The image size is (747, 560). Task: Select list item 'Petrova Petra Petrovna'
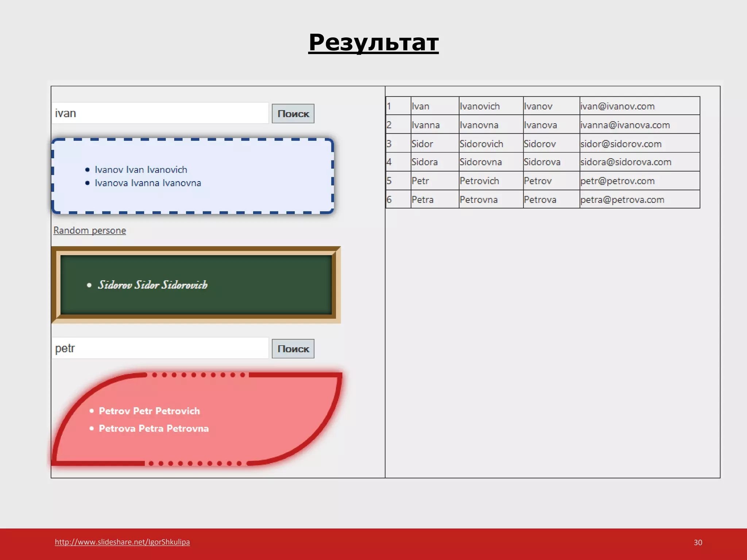tap(154, 428)
